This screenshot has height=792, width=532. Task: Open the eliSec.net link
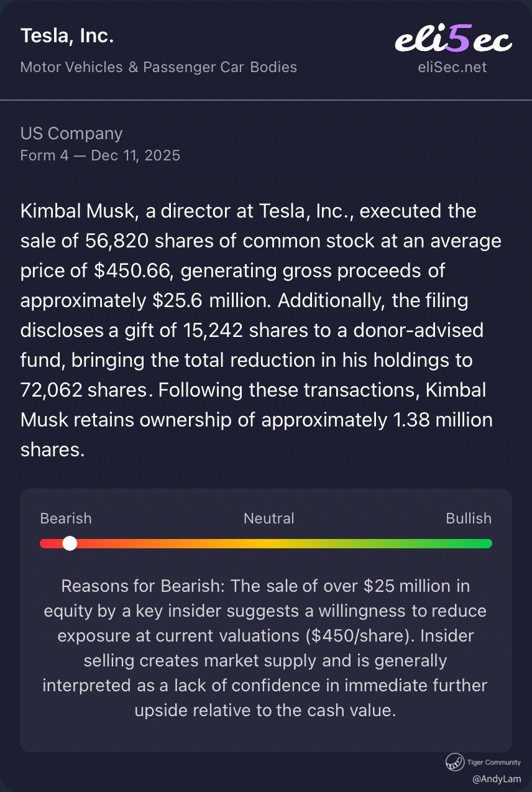[x=452, y=67]
